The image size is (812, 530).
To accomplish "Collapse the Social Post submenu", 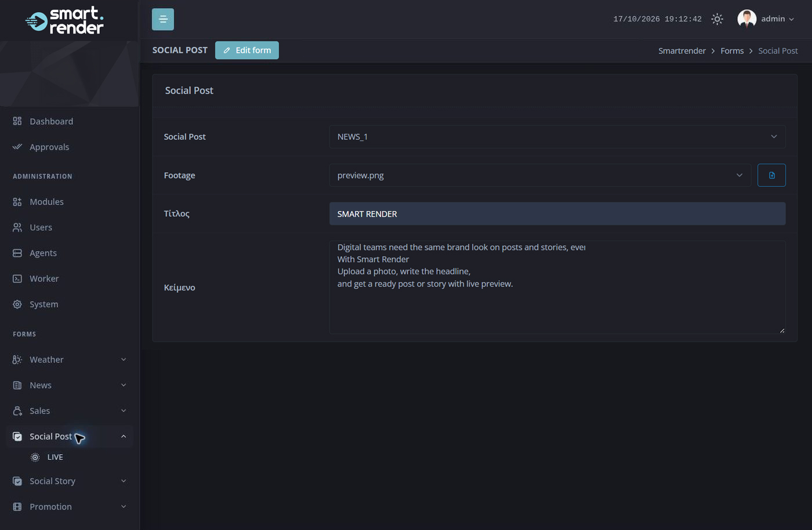I will (124, 436).
